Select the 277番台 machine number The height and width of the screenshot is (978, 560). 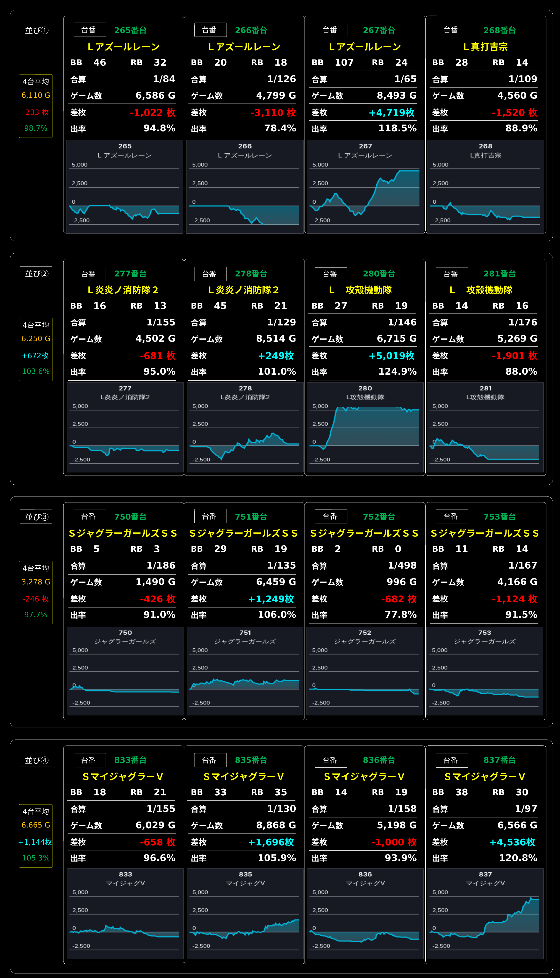(x=130, y=274)
